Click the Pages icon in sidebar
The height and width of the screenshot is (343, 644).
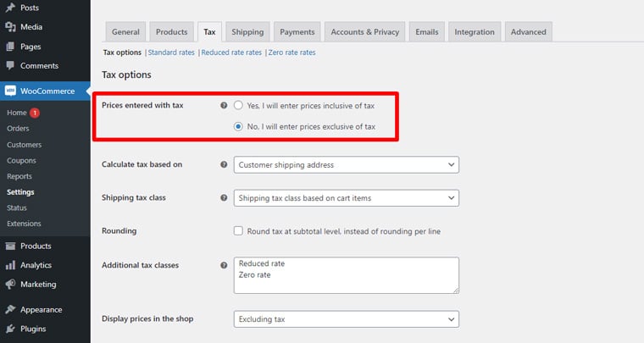[x=9, y=47]
